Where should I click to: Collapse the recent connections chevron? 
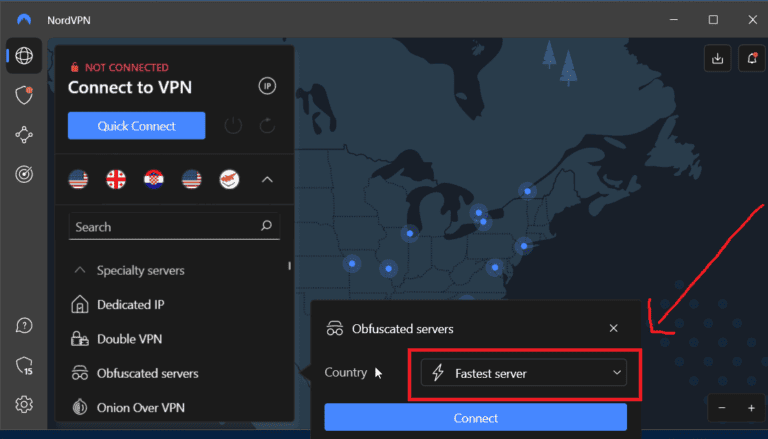(x=267, y=180)
